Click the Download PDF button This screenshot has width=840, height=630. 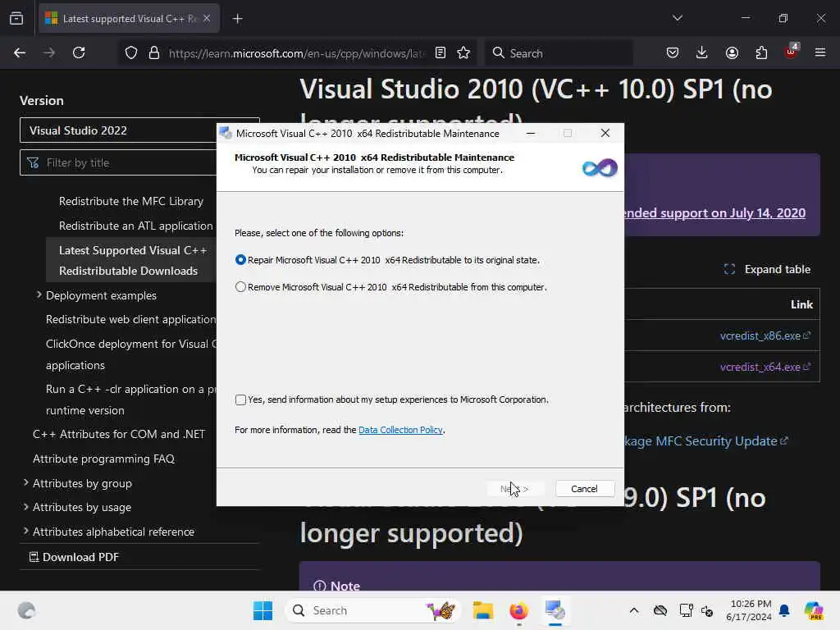click(x=74, y=557)
